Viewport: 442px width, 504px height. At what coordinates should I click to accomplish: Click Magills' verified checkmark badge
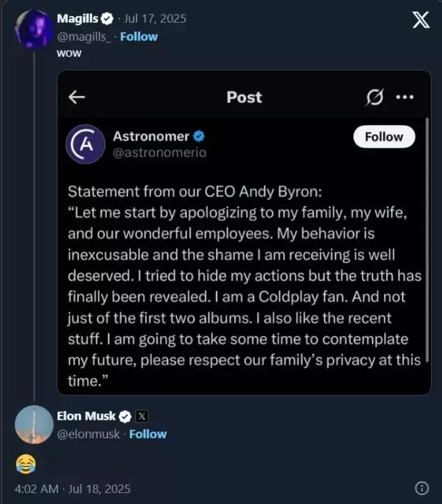pos(108,19)
